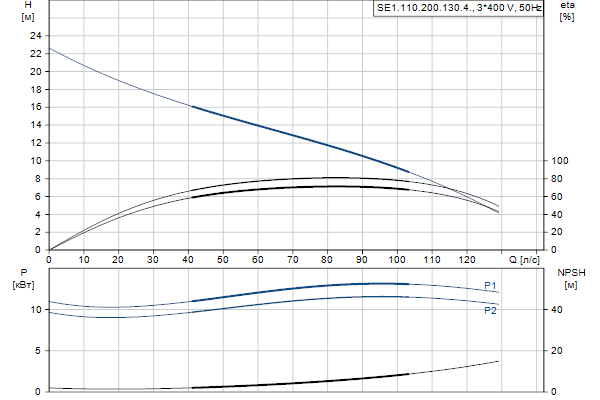Image resolution: width=600 pixels, height=400 pixels.
Task: Select the 60 tick on the Q axis
Action: click(x=258, y=260)
